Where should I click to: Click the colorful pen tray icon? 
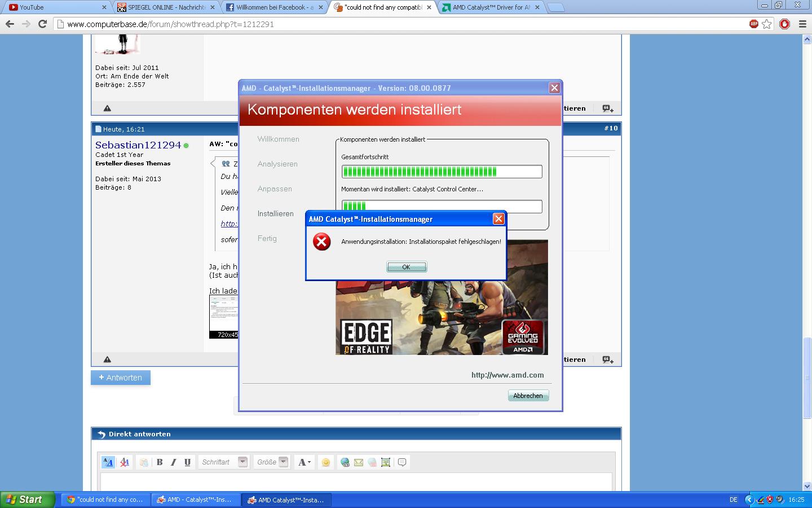coord(760,500)
